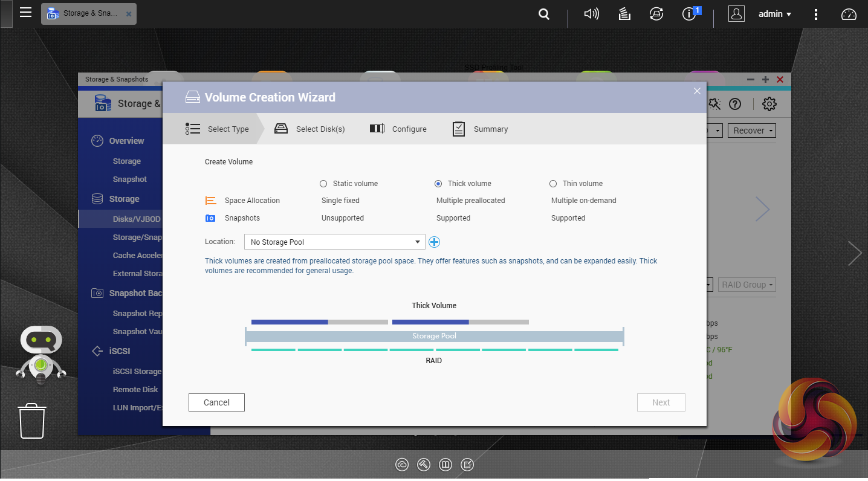The width and height of the screenshot is (868, 481).
Task: Click the Cancel button
Action: (216, 402)
